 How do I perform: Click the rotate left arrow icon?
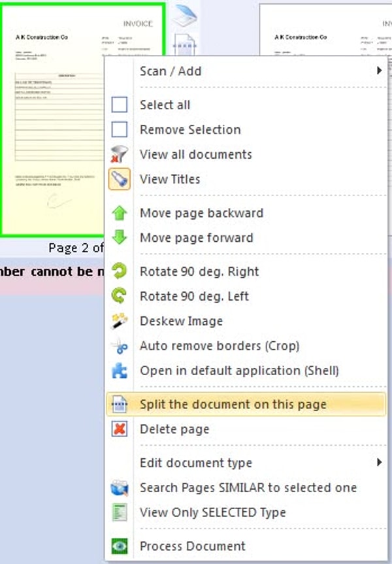[119, 295]
